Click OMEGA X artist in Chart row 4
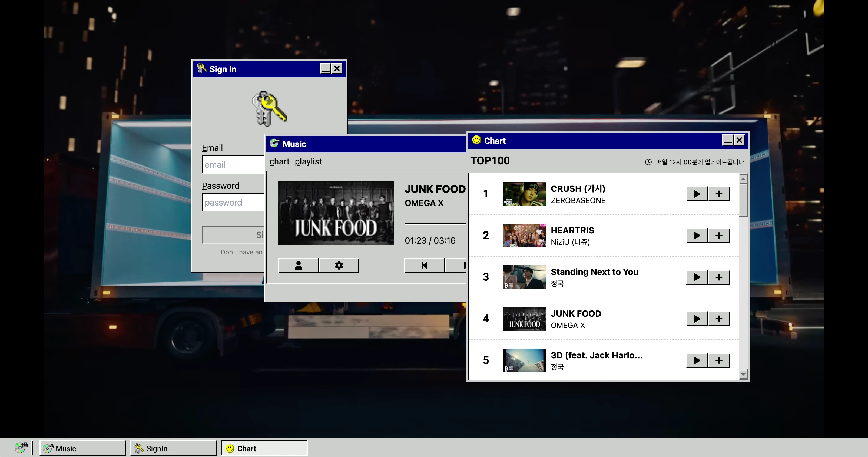Viewport: 868px width, 457px height. (x=568, y=325)
